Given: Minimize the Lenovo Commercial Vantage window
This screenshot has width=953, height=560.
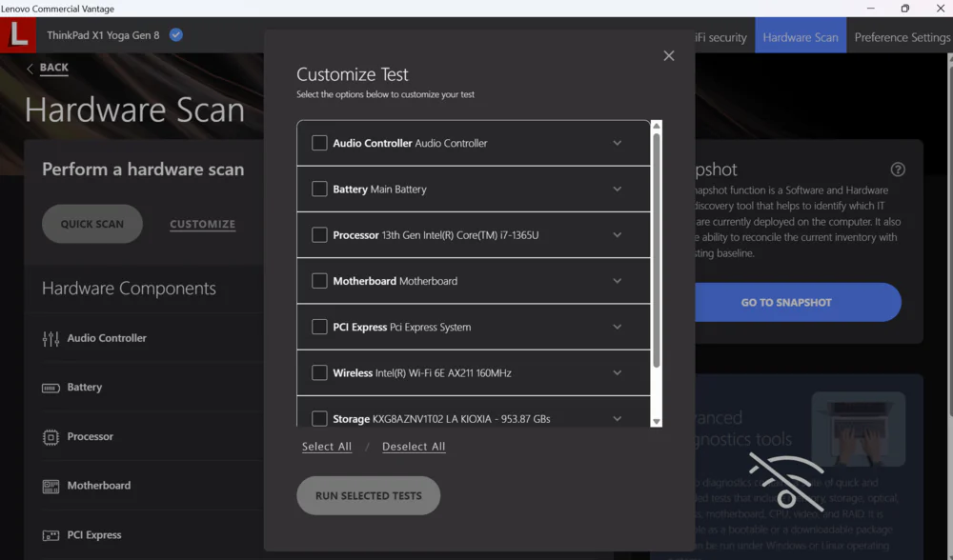Looking at the screenshot, I should [871, 9].
